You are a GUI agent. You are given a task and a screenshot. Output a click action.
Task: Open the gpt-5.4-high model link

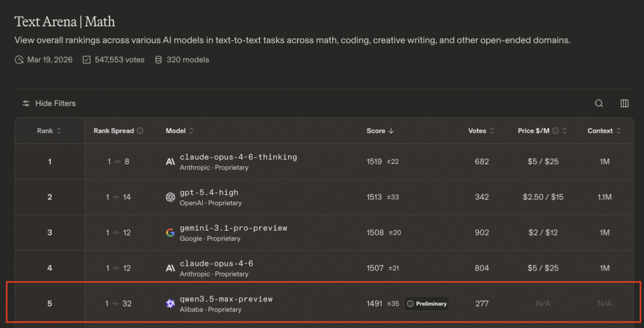209,193
